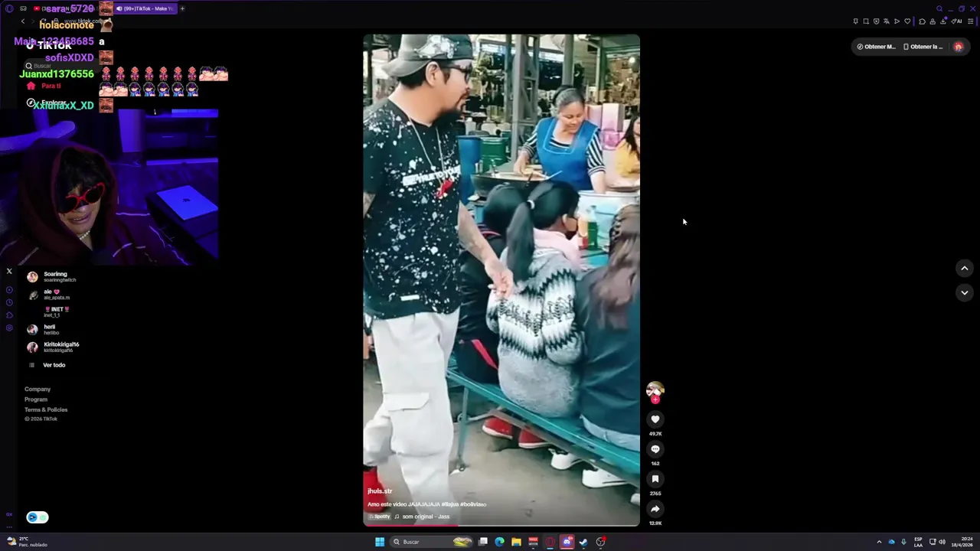This screenshot has width=980, height=551.
Task: Select Para ti in TikTok sidebar
Action: pyautogui.click(x=51, y=86)
